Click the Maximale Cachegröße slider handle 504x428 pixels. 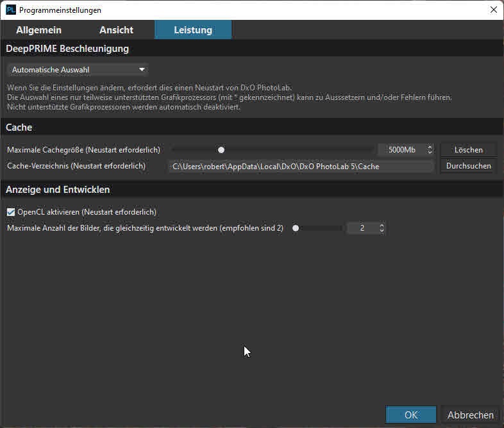[221, 150]
